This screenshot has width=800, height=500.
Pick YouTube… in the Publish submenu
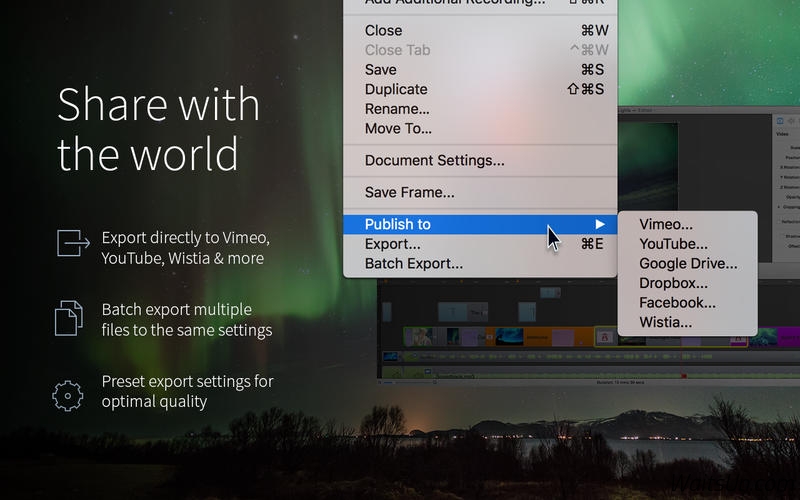[687, 244]
